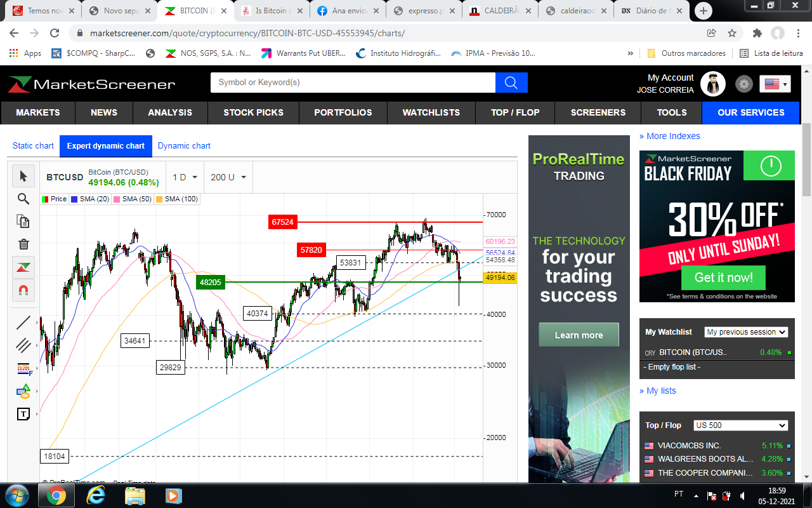The width and height of the screenshot is (812, 508).
Task: Open THE COOPER COMPANI... stock link
Action: click(705, 473)
